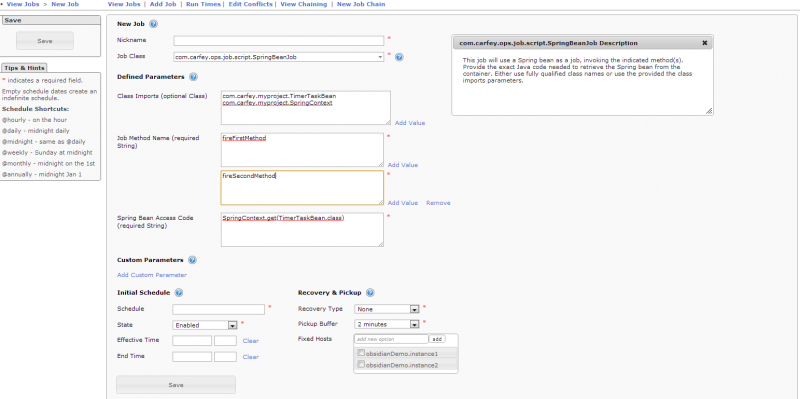Screen dimensions: 800x399
Task: Click the Save panel header
Action: coord(51,20)
